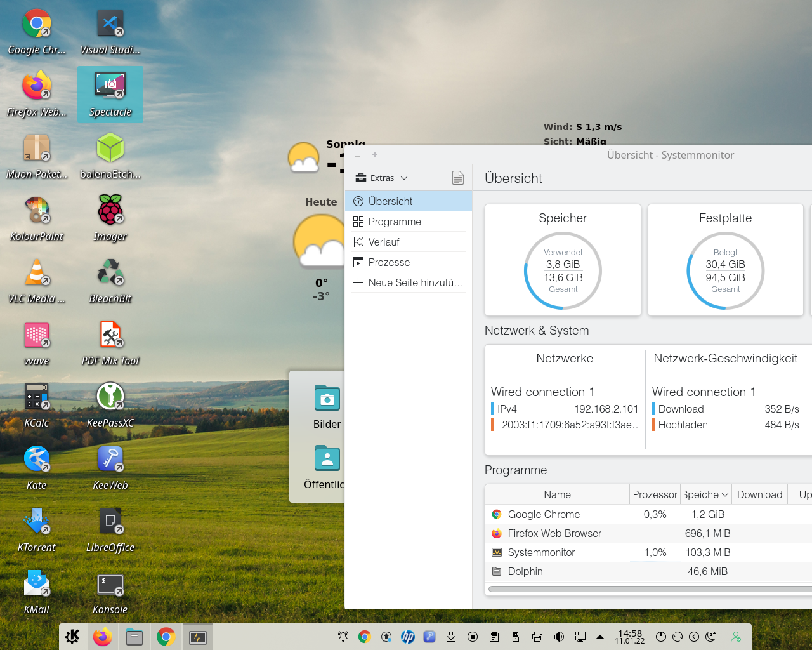Launch Raspberry Pi Imager desktop icon
Viewport: 812px width, 650px height.
coord(110,218)
